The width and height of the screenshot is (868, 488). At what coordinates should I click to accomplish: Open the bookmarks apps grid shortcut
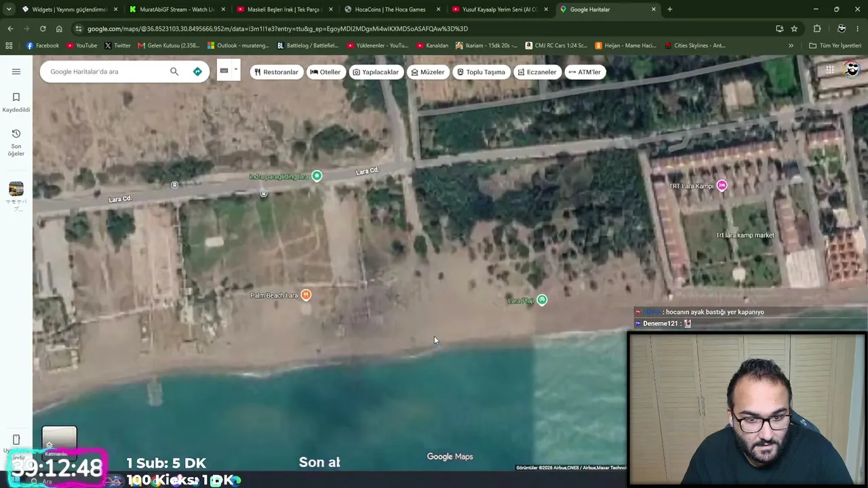point(9,45)
